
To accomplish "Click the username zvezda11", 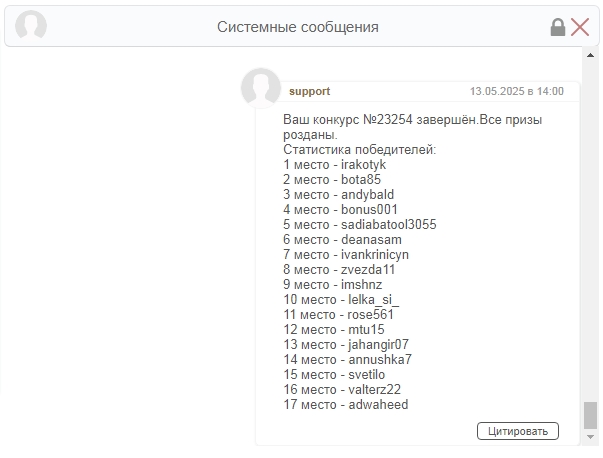I will point(368,270).
